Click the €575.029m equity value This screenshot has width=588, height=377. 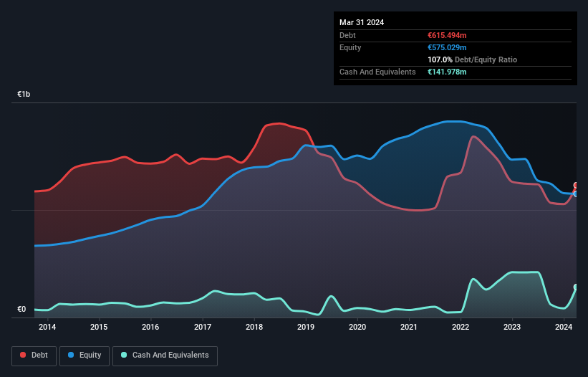point(447,47)
